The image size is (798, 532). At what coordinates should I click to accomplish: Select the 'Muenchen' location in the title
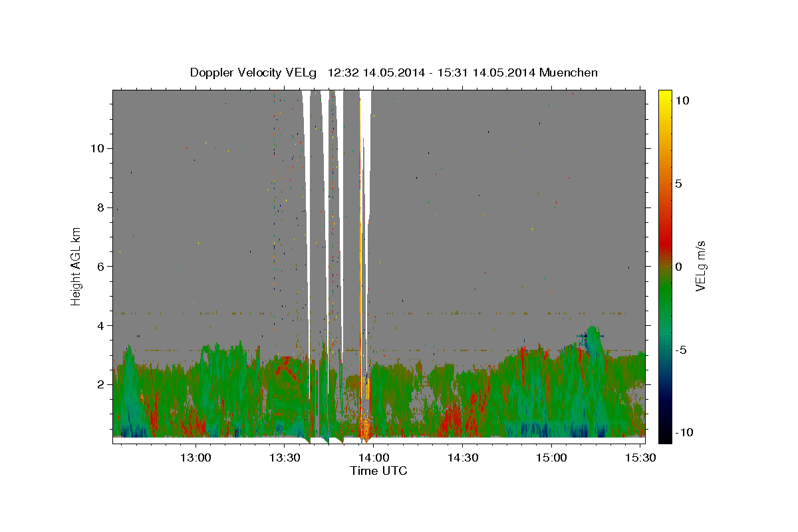[569, 72]
